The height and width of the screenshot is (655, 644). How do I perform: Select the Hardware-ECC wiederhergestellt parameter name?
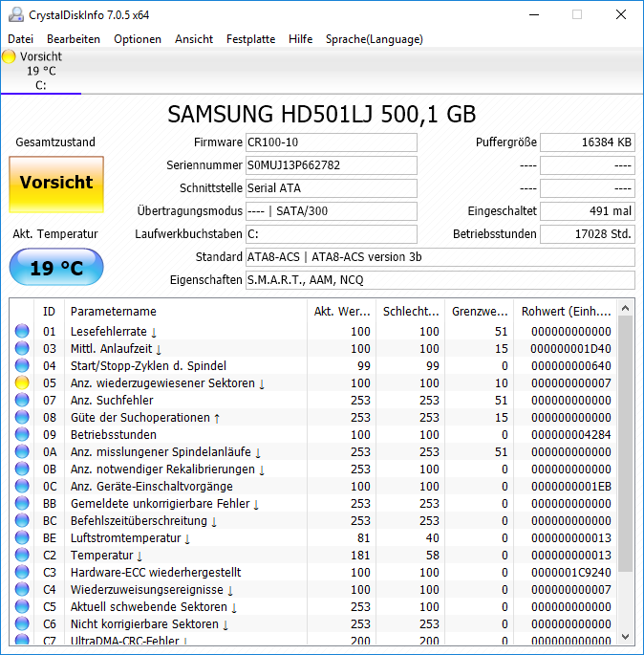pyautogui.click(x=156, y=572)
